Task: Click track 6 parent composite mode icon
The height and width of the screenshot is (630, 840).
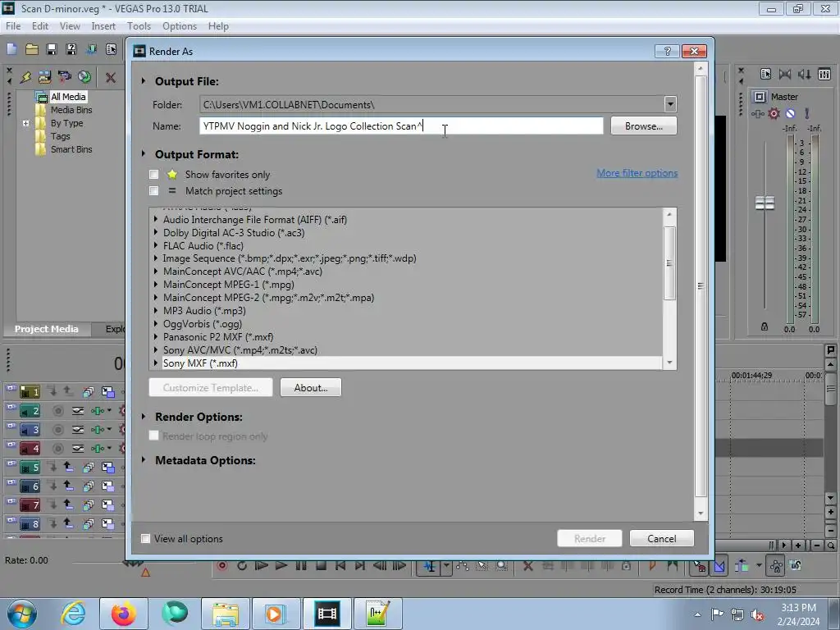Action: click(107, 486)
